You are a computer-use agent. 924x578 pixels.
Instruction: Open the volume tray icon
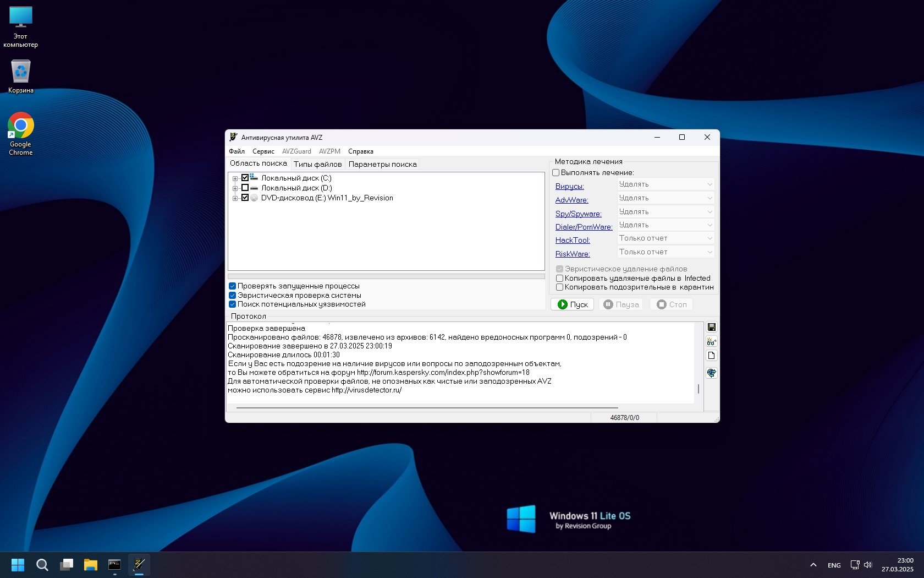click(868, 565)
